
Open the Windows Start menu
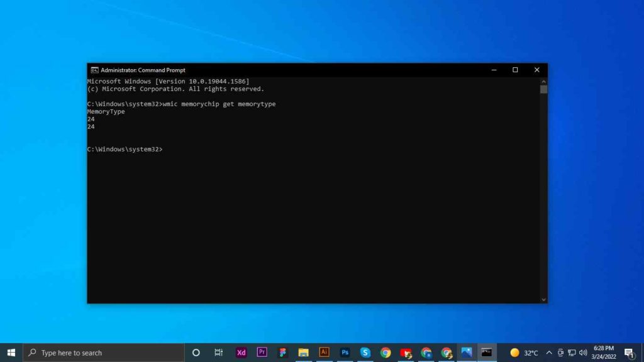(x=11, y=353)
